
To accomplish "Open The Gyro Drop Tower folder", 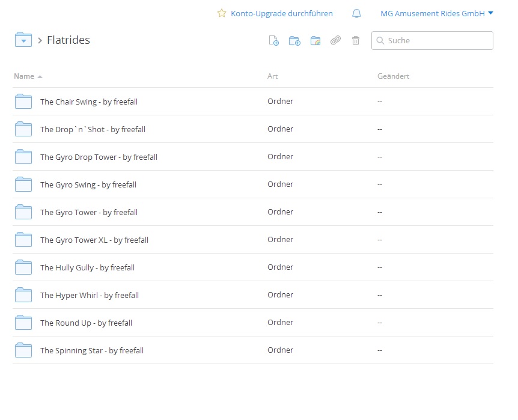I will (99, 157).
